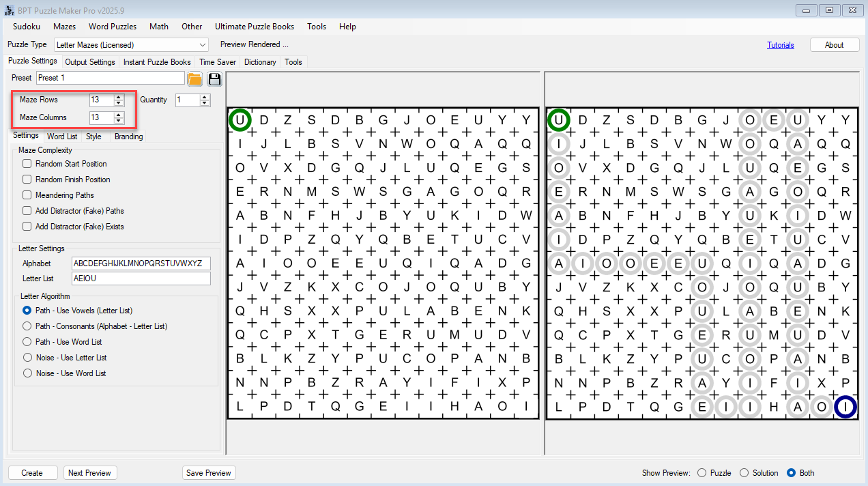
Task: Click the green start circle in solution preview
Action: [558, 120]
